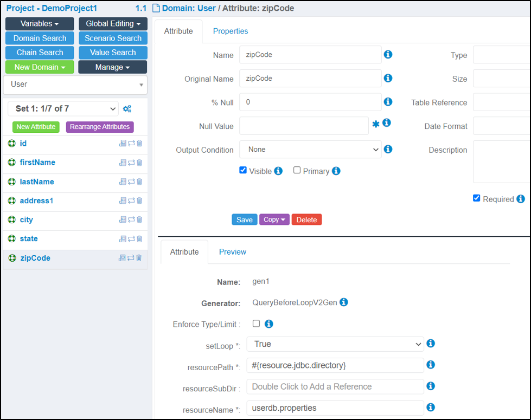The image size is (531, 420).
Task: Uncheck the Visible checkbox
Action: pos(243,170)
